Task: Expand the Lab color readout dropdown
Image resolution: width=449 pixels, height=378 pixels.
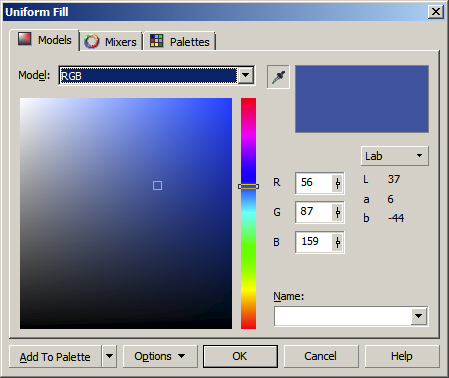Action: coord(395,156)
